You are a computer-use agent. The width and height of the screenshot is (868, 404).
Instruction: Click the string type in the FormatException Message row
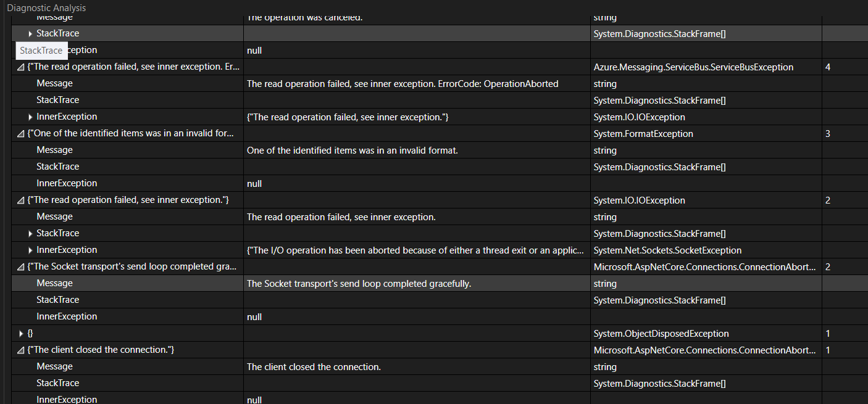pos(605,150)
